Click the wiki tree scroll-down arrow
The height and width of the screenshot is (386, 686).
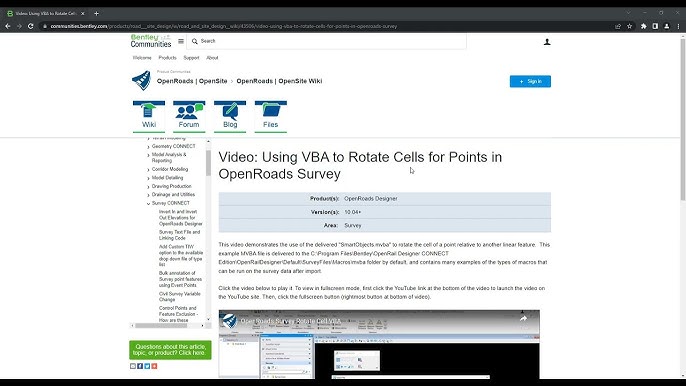[208, 319]
